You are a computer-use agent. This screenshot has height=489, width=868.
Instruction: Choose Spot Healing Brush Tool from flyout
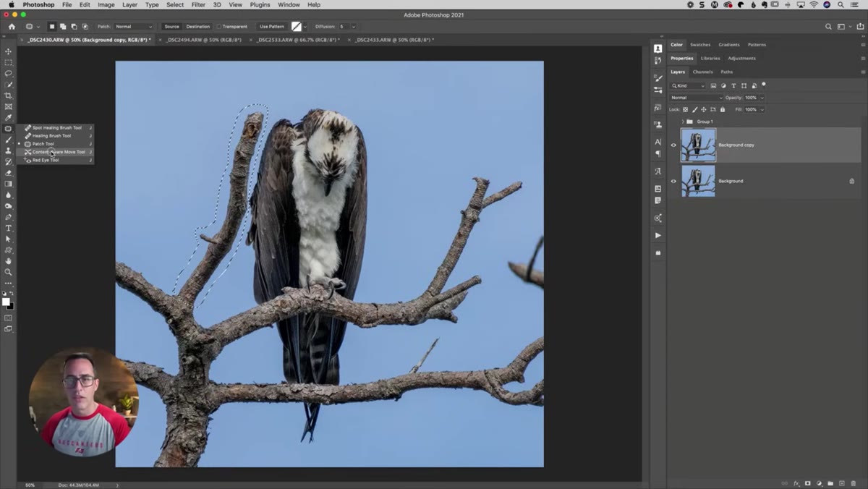click(56, 128)
